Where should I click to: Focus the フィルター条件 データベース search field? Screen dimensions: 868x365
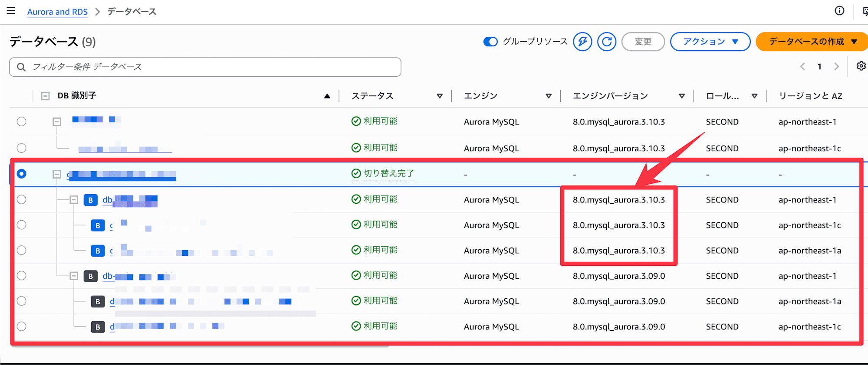(205, 67)
